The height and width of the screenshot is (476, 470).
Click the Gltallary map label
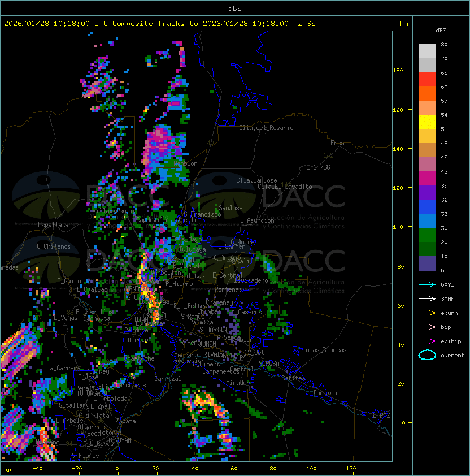(74, 405)
